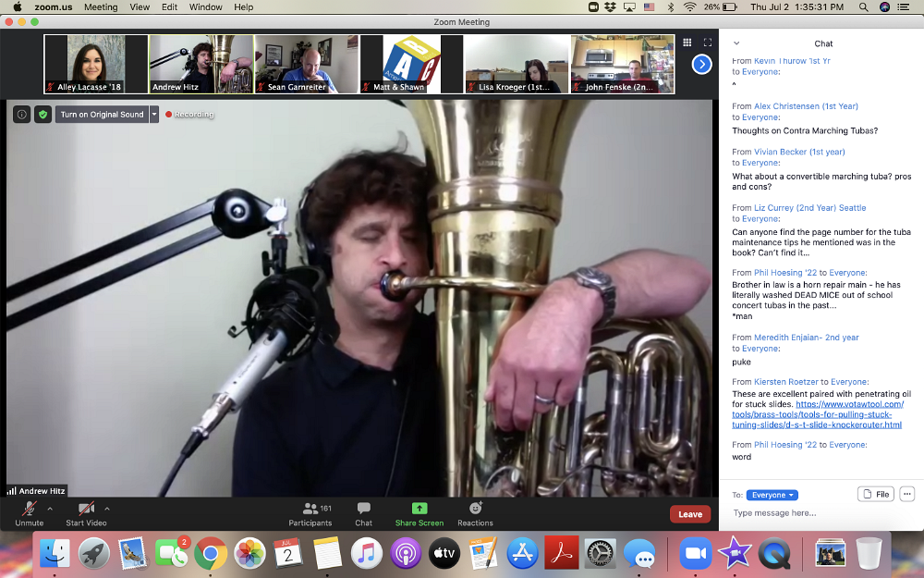Viewport: 924px width, 578px height.
Task: Click the chat message input field
Action: click(x=821, y=513)
